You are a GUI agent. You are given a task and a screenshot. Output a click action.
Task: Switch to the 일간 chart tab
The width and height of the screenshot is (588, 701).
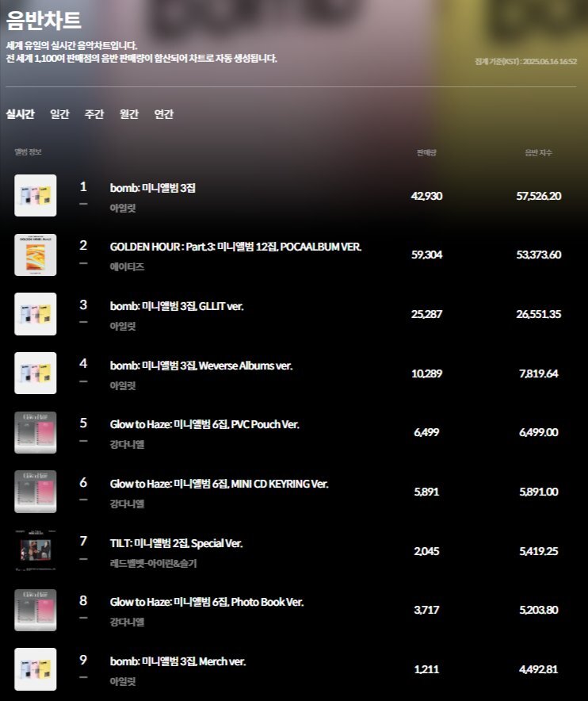(x=59, y=114)
